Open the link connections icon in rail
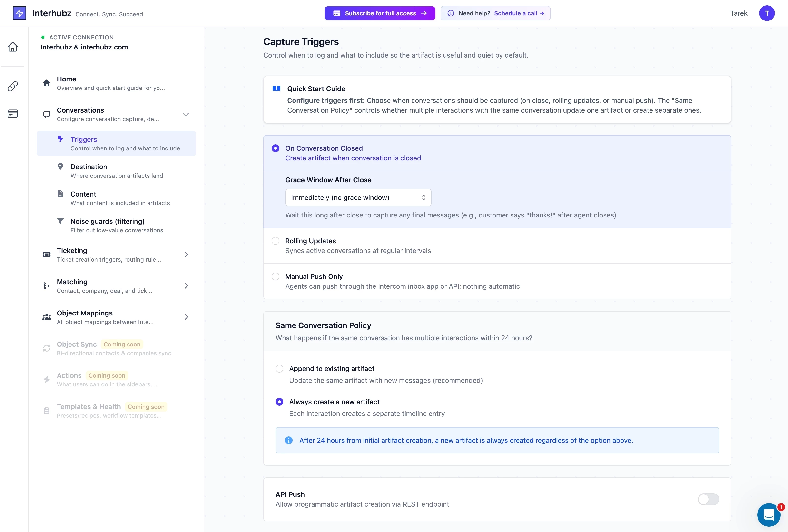Image resolution: width=788 pixels, height=532 pixels. point(12,86)
